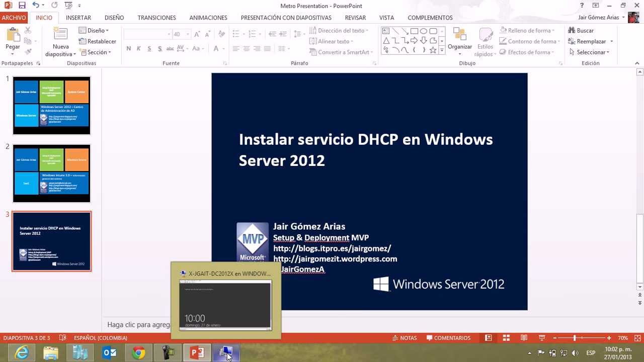Screen dimensions: 644x362
Task: Open the Diseño layout dropdown
Action: (94, 31)
